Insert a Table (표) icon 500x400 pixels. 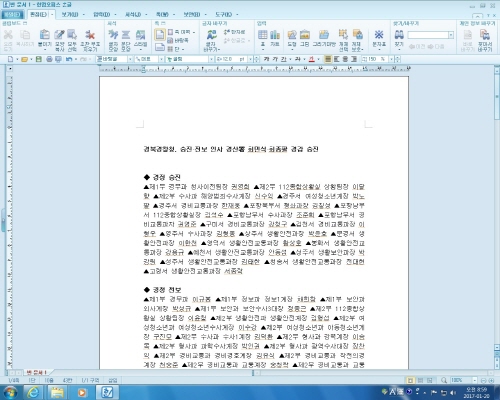[x=263, y=36]
